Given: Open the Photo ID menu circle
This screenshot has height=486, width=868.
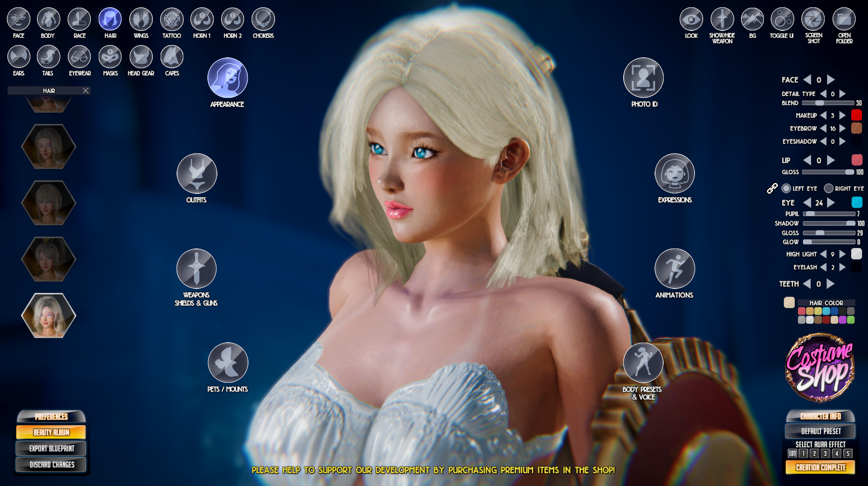Looking at the screenshot, I should [643, 77].
